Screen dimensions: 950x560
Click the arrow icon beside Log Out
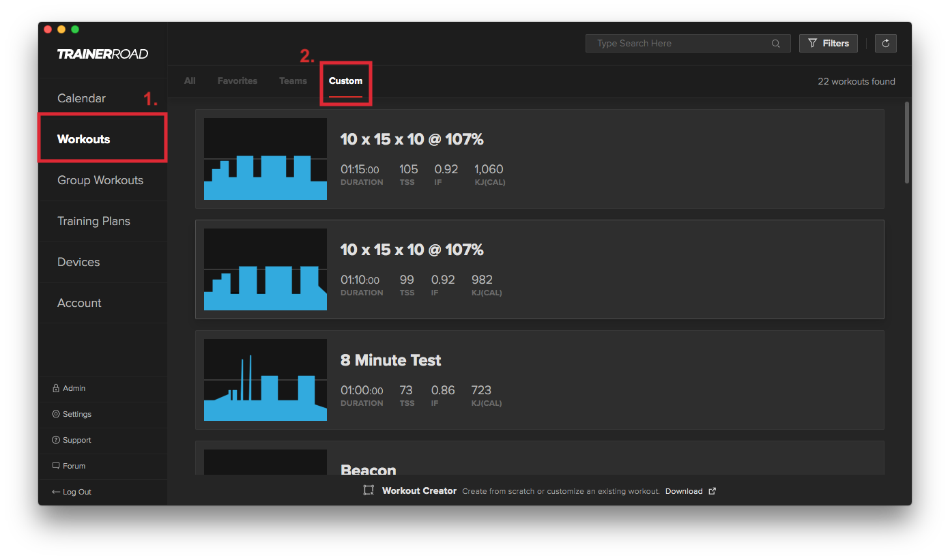pyautogui.click(x=56, y=492)
